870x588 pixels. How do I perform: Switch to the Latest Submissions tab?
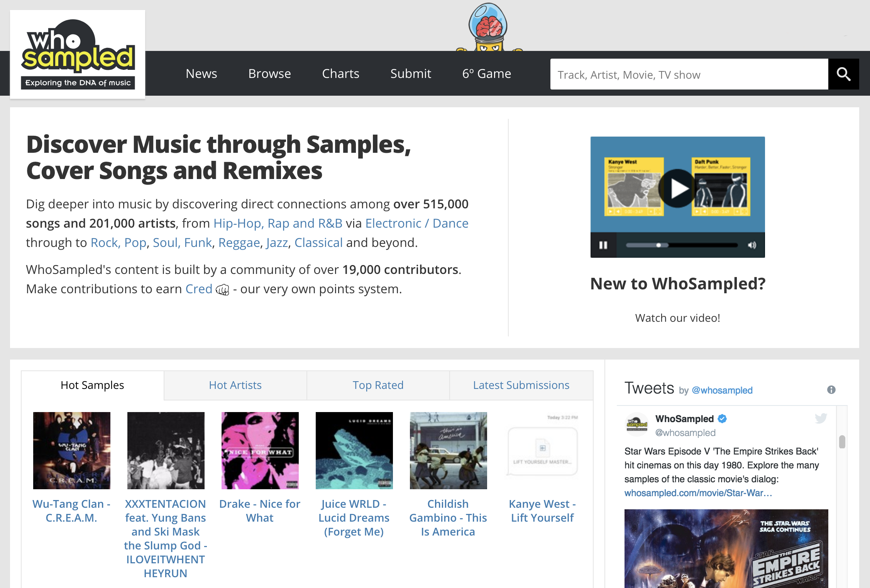click(x=521, y=385)
